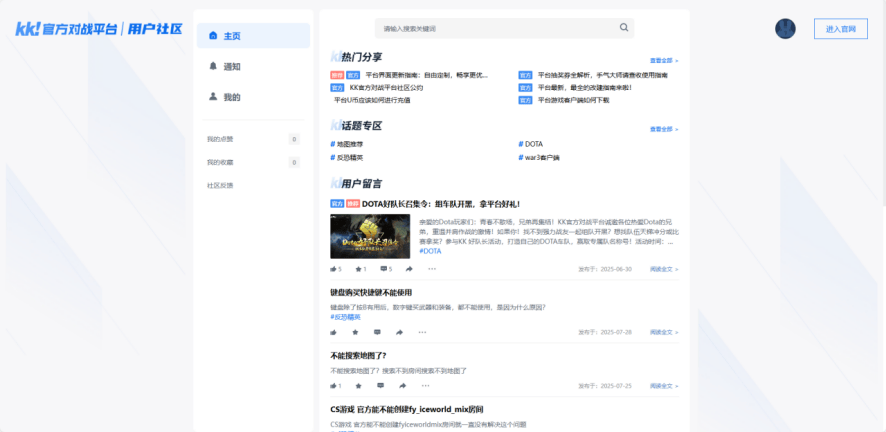Favorite the 键盘购买快捷键不能使用 post
Screen dimensions: 886x432
click(x=355, y=332)
